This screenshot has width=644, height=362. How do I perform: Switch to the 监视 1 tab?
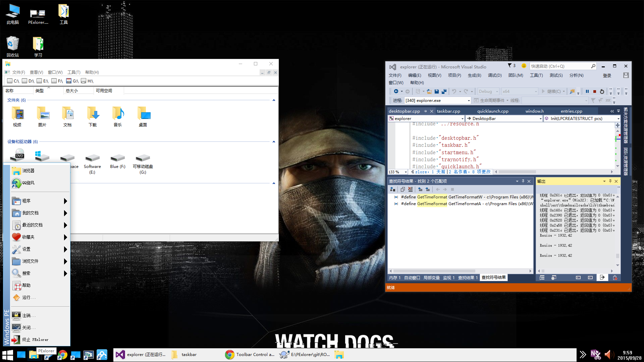pyautogui.click(x=448, y=278)
